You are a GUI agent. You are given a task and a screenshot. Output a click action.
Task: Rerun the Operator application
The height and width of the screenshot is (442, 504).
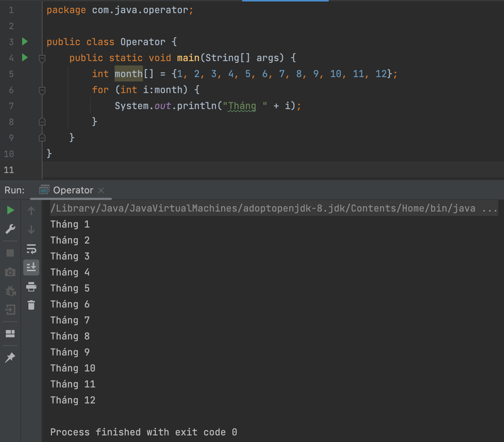[10, 209]
